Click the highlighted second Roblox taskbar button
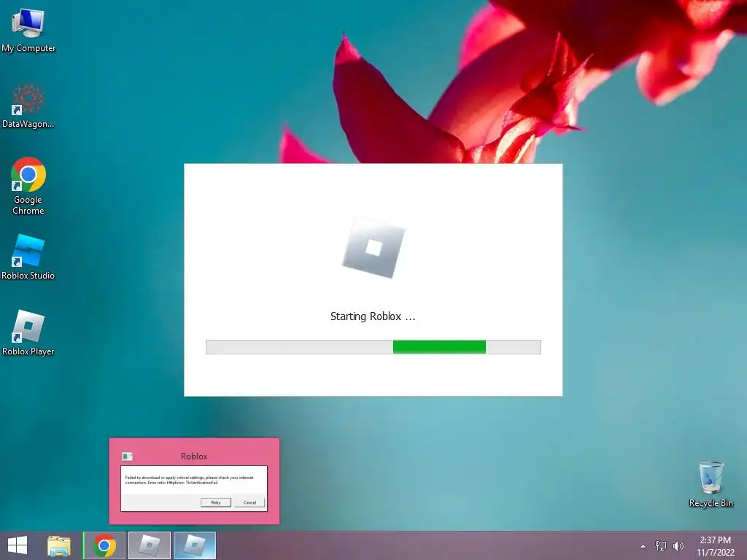This screenshot has height=560, width=747. pyautogui.click(x=195, y=545)
